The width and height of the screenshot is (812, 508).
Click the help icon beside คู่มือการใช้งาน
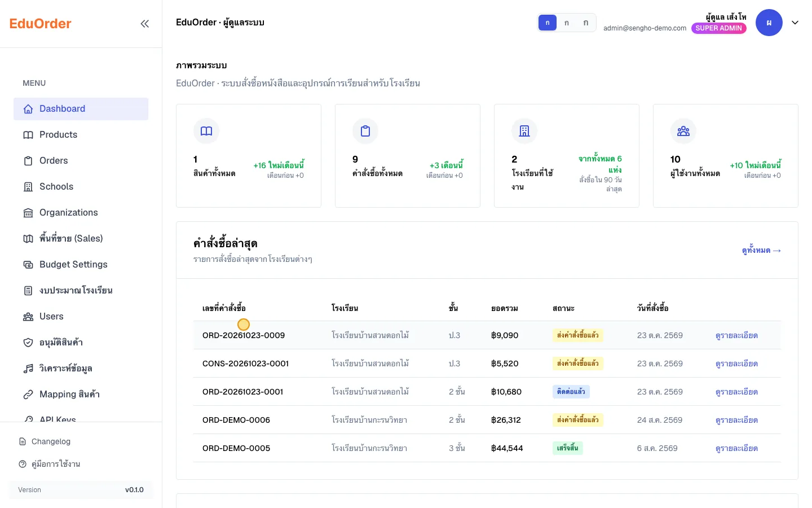pos(23,464)
